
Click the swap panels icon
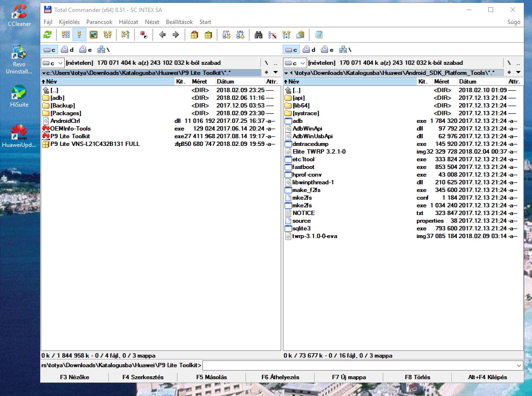click(126, 35)
